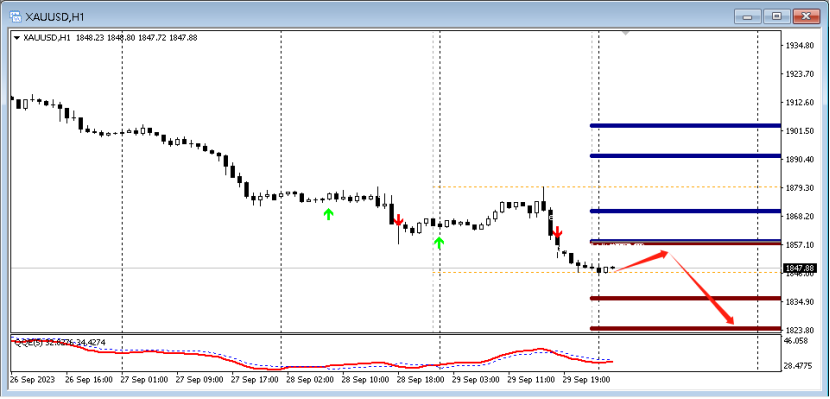Open the one-click trading triangle before XAUUSD,H1
Viewport: 830px width, 399px height.
click(x=17, y=38)
